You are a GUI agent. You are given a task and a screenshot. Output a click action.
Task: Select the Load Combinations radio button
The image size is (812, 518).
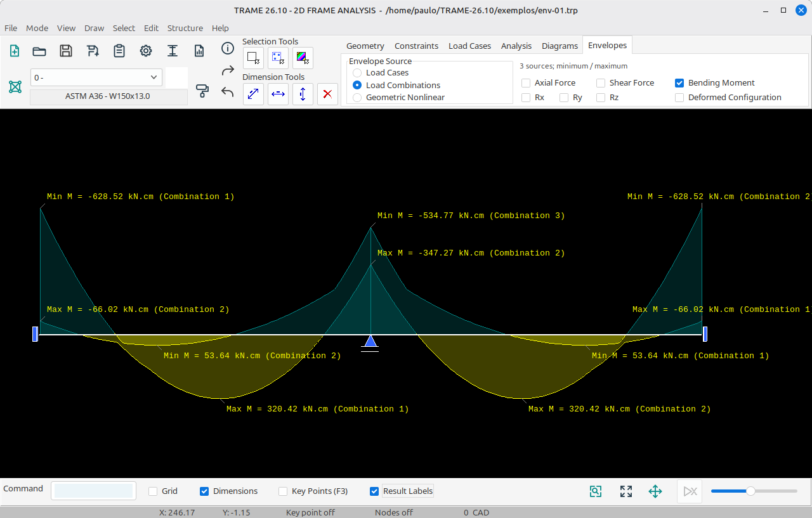(357, 85)
